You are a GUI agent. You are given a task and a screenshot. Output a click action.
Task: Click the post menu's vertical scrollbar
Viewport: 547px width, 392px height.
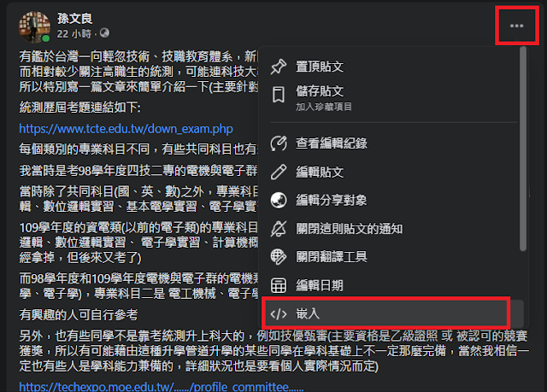click(x=522, y=149)
